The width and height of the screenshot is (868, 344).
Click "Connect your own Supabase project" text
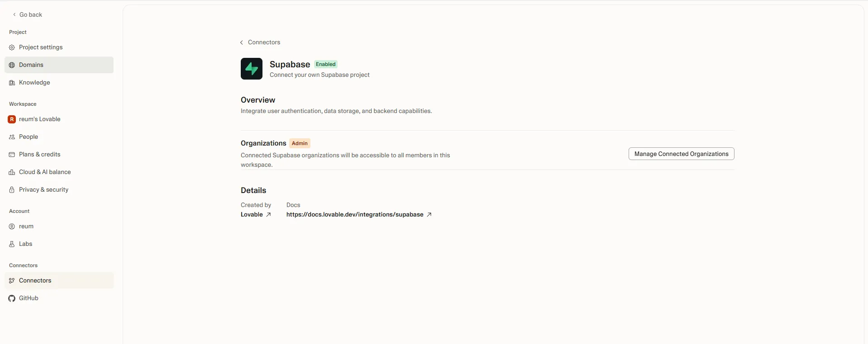[x=320, y=75]
